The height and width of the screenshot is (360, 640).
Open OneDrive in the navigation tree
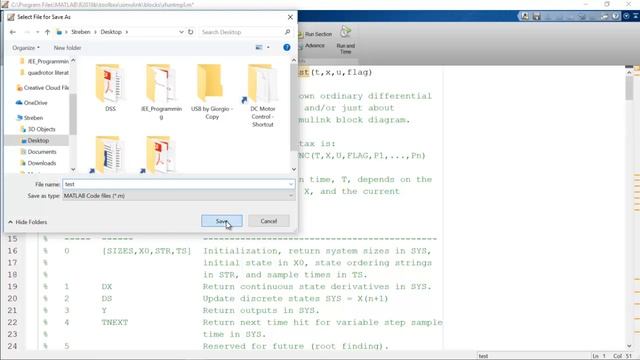coord(32,103)
